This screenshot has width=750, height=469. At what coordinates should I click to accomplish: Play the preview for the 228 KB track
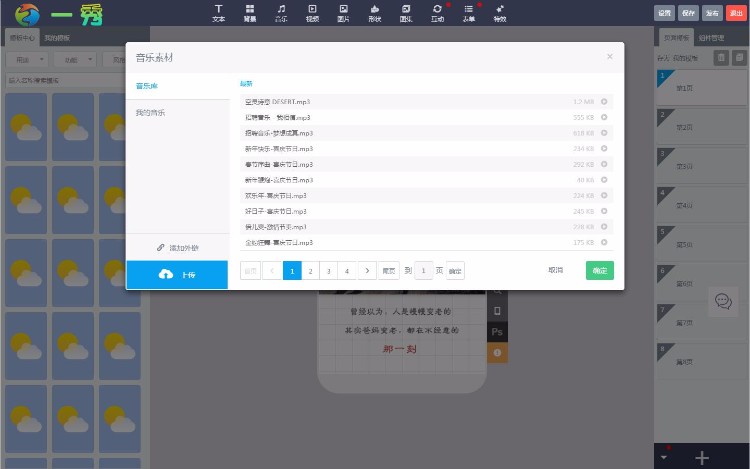click(x=604, y=227)
